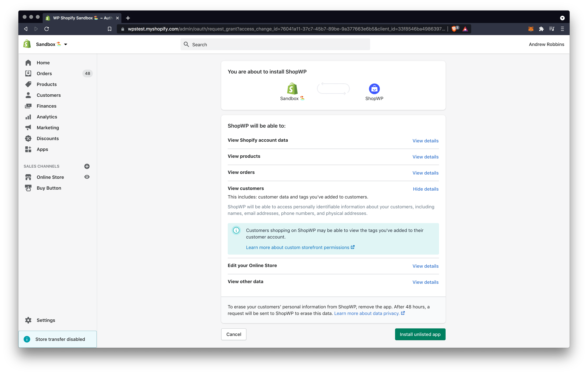Click the Discounts badge icon
588x374 pixels.
tap(28, 138)
